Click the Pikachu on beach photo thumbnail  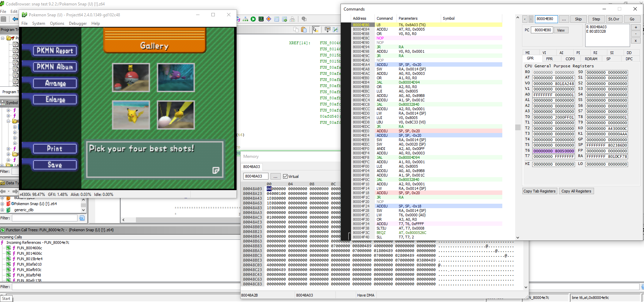pyautogui.click(x=131, y=115)
